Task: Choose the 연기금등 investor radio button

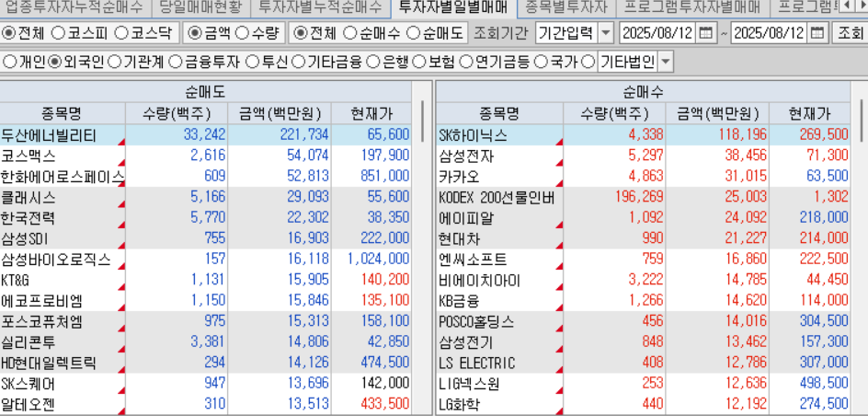Action: [x=467, y=62]
